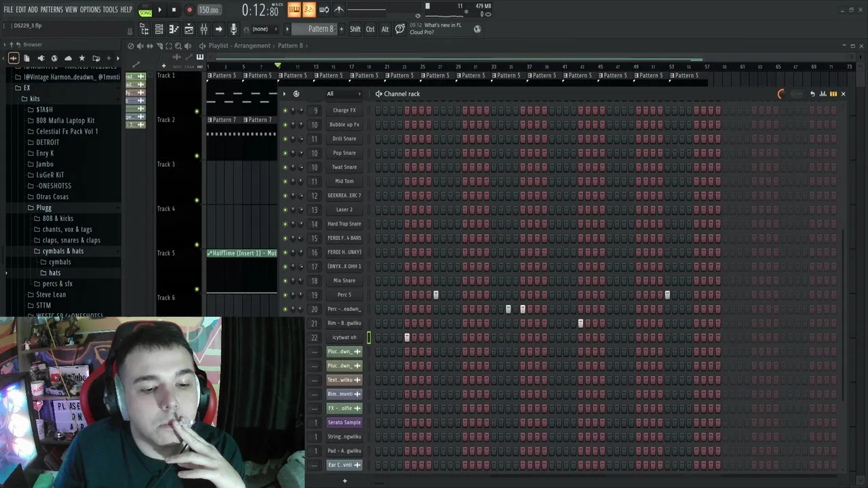The image size is (868, 488).
Task: Select the mute tool in the Playlist toolbar
Action: [x=140, y=45]
